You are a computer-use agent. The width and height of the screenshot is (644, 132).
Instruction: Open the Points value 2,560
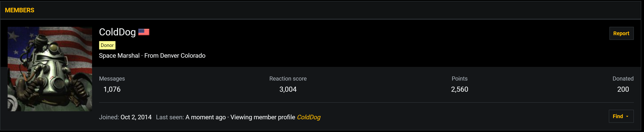(x=459, y=89)
